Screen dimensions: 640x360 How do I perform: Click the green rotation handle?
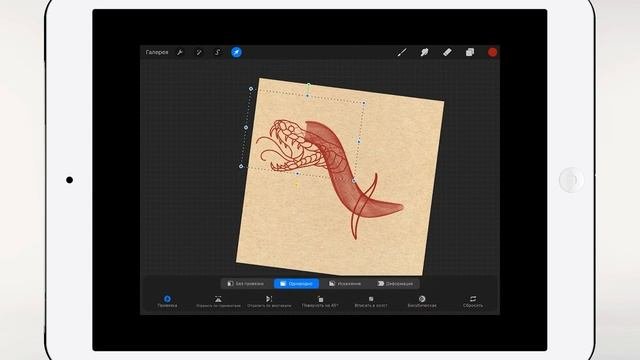(309, 85)
